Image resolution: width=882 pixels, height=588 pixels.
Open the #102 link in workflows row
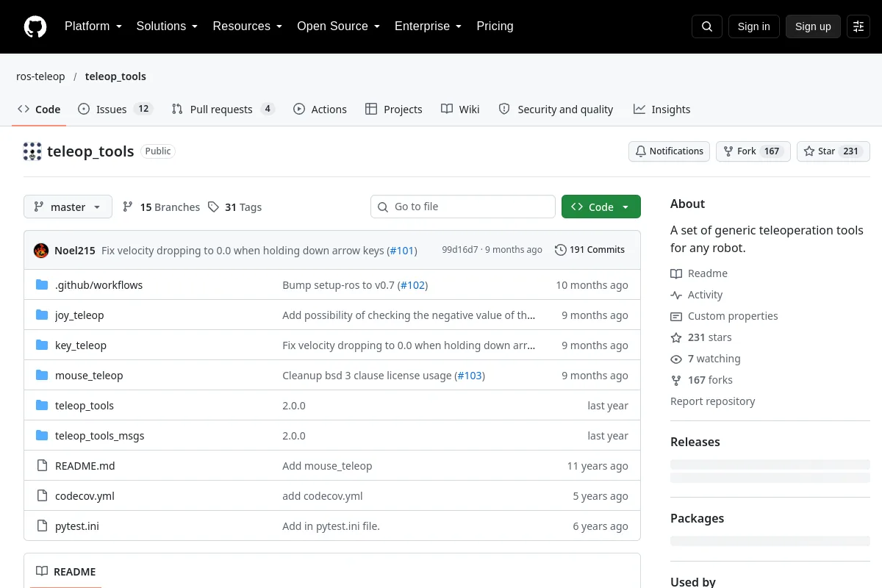(x=412, y=284)
